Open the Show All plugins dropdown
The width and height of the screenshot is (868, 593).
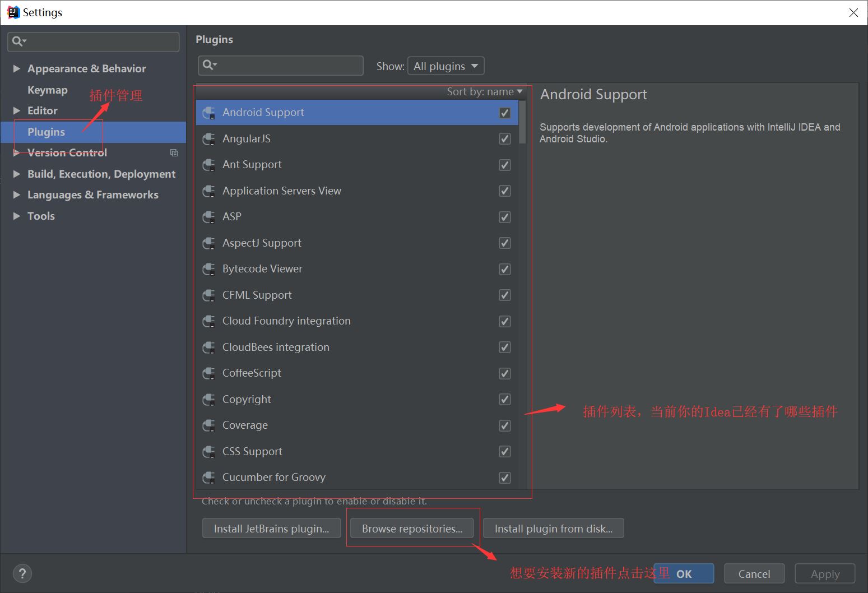click(446, 66)
